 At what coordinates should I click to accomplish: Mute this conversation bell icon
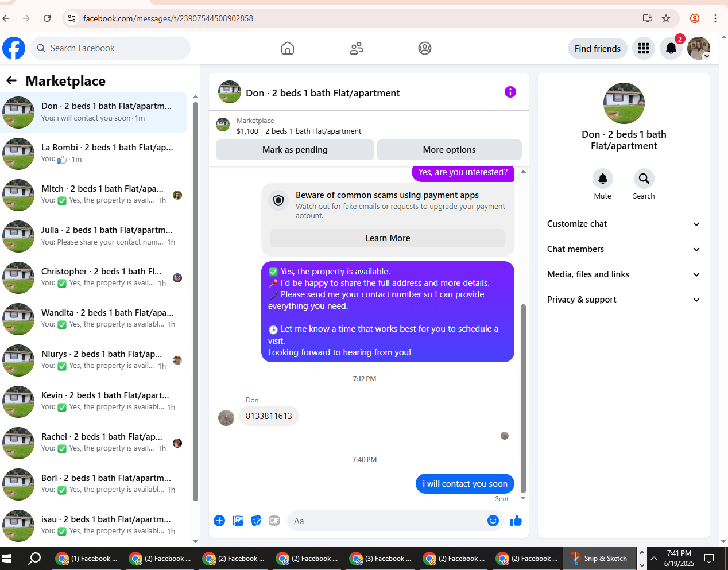tap(603, 179)
